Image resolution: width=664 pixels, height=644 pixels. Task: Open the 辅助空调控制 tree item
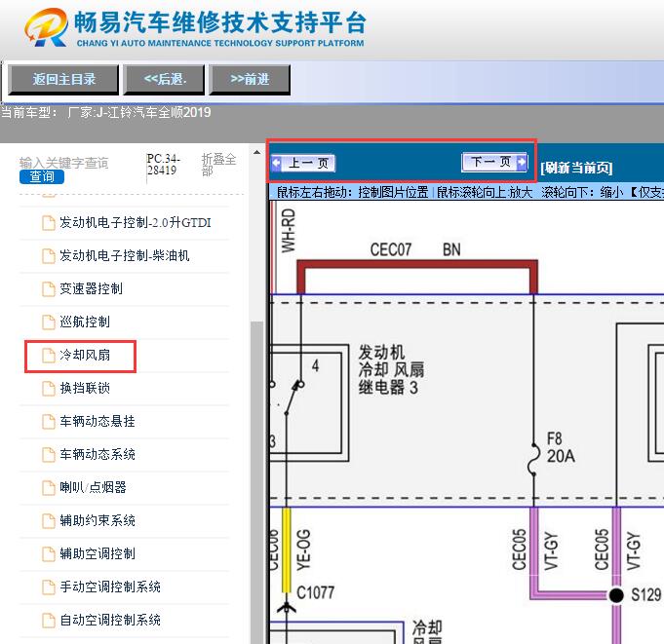(x=98, y=553)
